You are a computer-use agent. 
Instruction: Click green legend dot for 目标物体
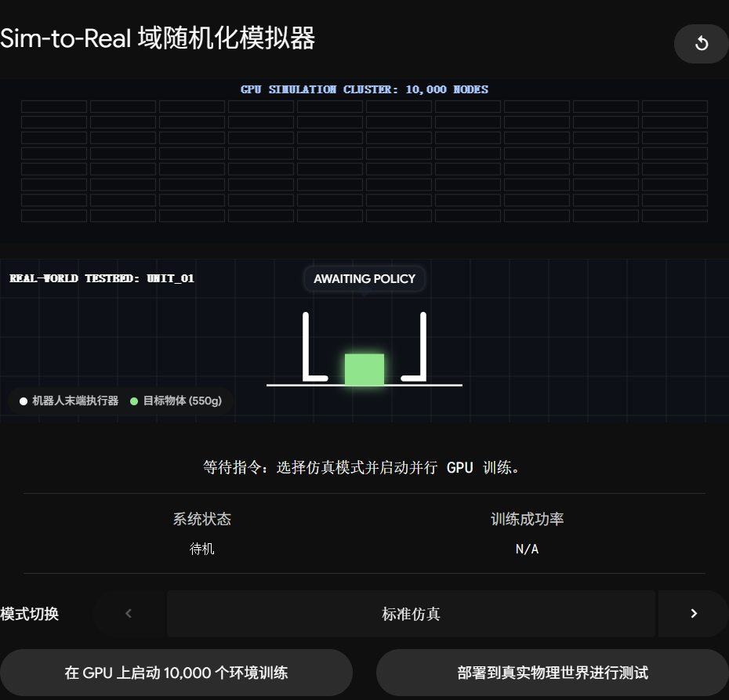pos(134,401)
